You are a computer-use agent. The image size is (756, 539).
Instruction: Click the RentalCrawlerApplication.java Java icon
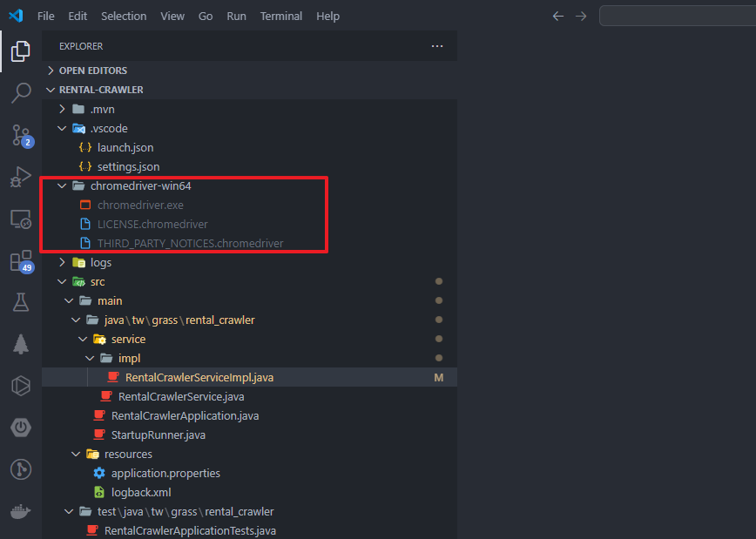point(99,415)
